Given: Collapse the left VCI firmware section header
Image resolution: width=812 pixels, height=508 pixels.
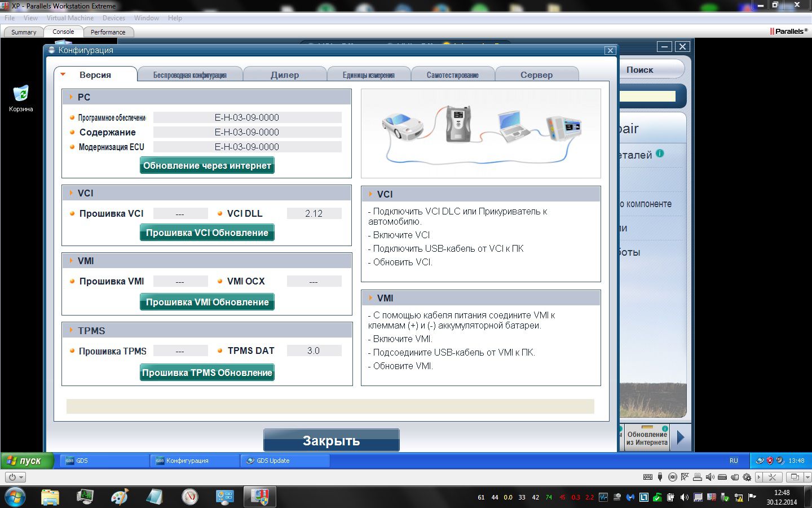Looking at the screenshot, I should pyautogui.click(x=206, y=193).
